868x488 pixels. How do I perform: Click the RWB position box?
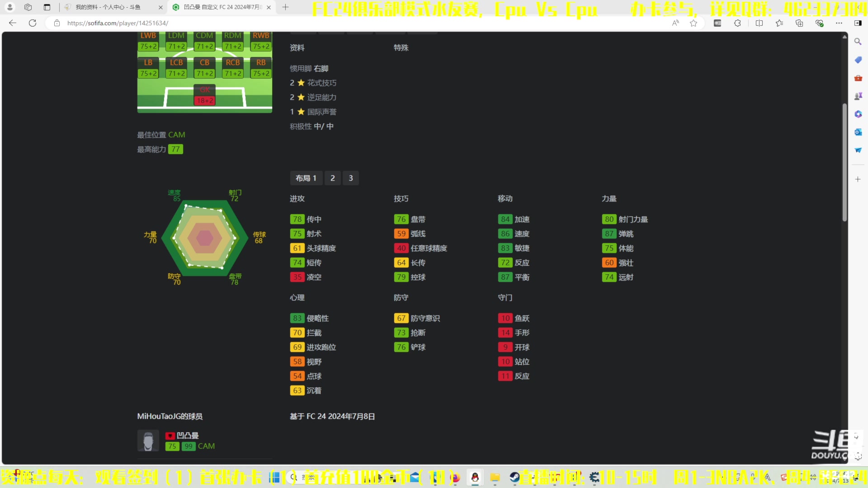click(261, 41)
